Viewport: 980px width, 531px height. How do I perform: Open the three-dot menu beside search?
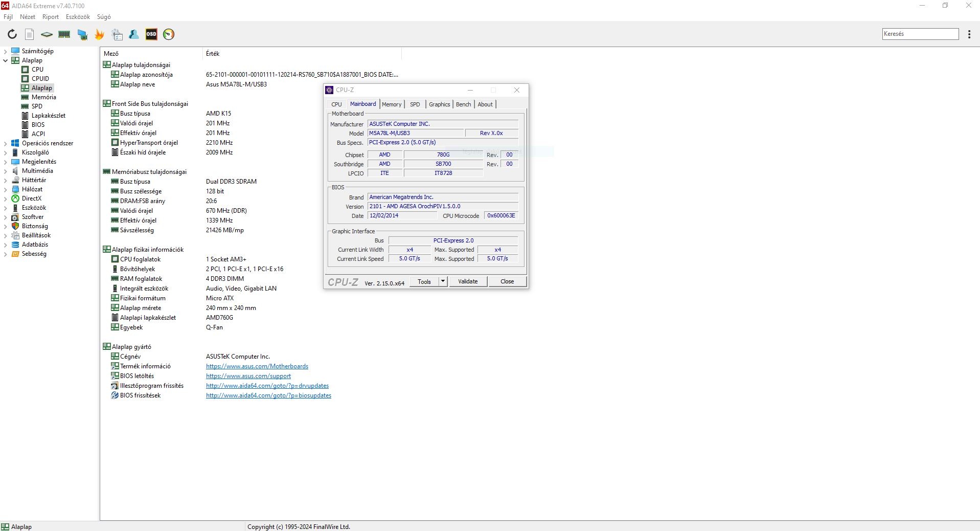[969, 34]
